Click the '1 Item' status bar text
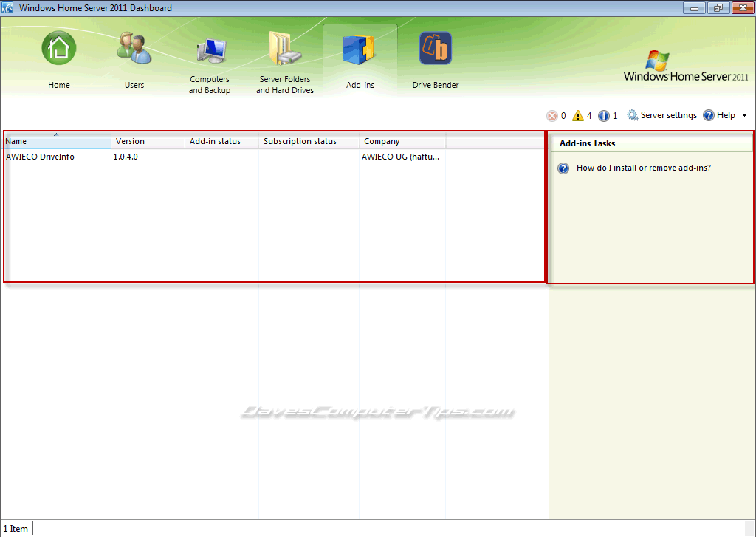 [16, 529]
